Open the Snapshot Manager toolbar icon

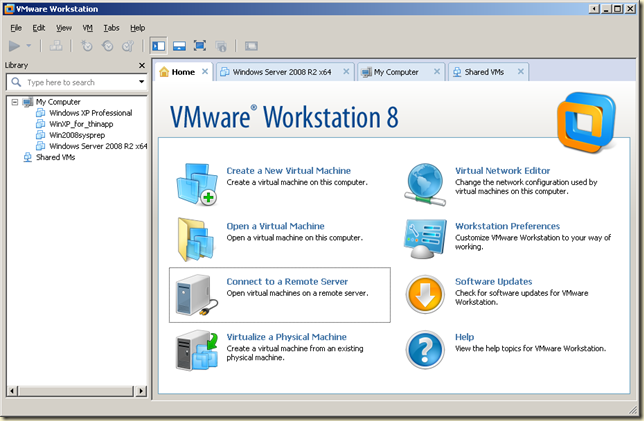pyautogui.click(x=129, y=46)
